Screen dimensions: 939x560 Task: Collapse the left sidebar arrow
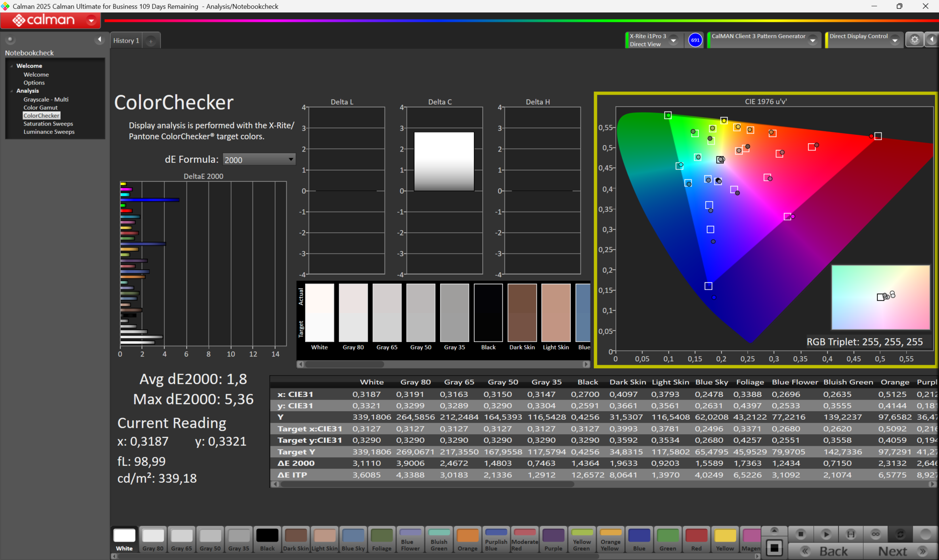click(x=100, y=40)
